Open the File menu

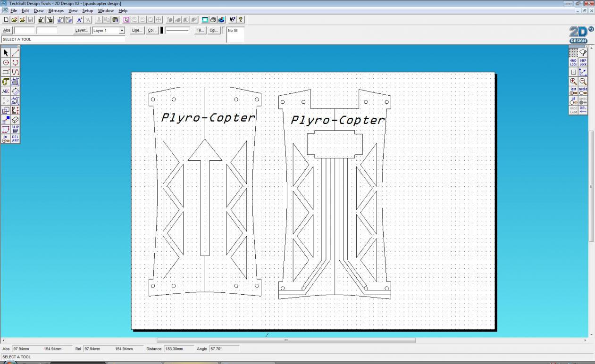[x=14, y=10]
